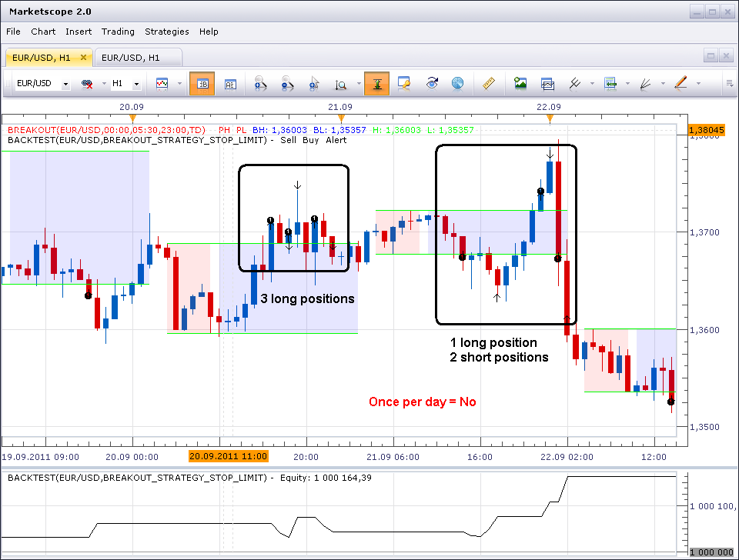This screenshot has width=739, height=560.
Task: Close the inner chart window button
Action: tap(726, 55)
